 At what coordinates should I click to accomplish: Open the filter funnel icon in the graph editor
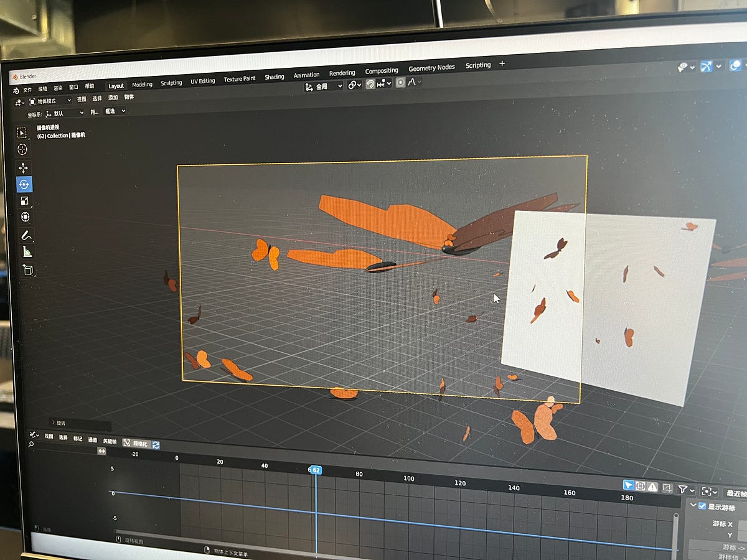(x=683, y=490)
